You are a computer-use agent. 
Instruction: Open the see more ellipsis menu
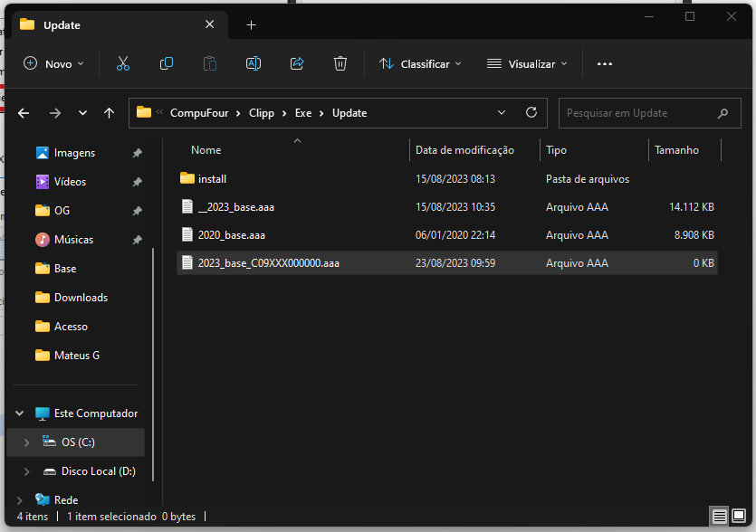(x=605, y=63)
